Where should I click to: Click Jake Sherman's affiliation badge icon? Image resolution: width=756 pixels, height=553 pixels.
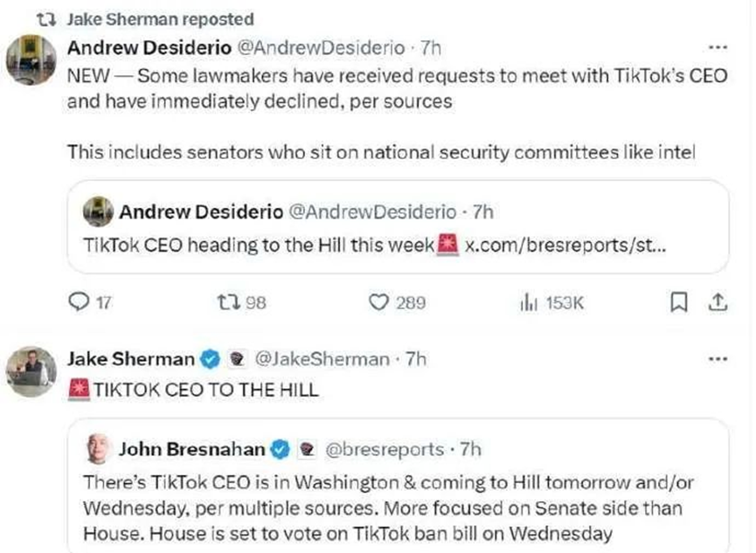tap(234, 358)
